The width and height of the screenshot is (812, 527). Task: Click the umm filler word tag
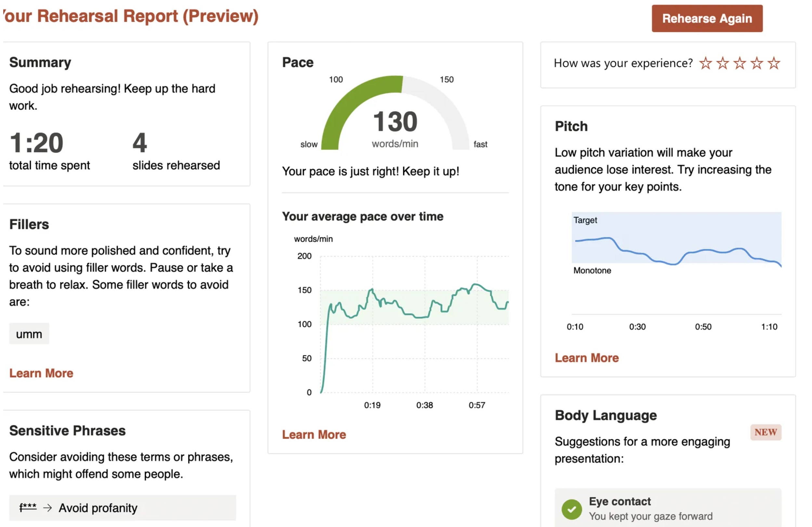pos(29,334)
